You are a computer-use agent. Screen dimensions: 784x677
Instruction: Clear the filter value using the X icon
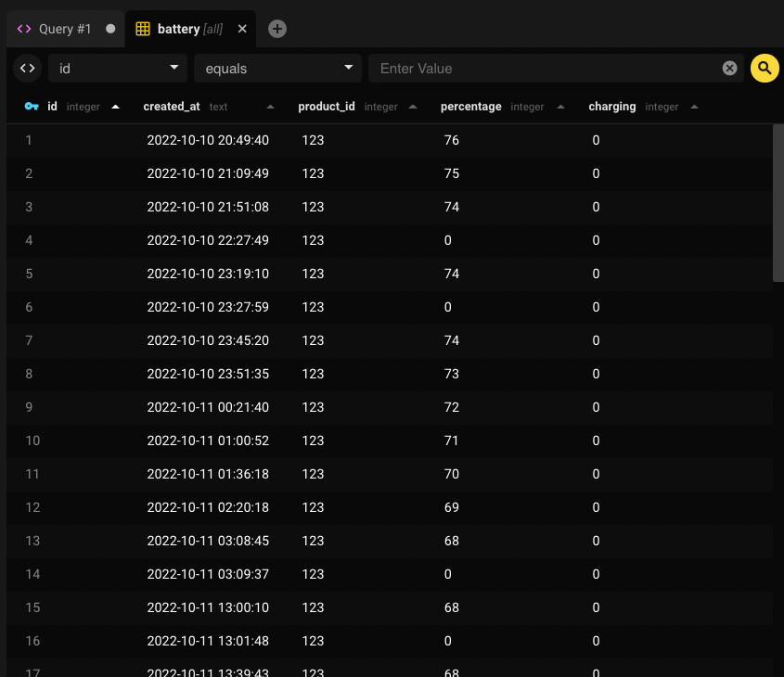(x=729, y=68)
